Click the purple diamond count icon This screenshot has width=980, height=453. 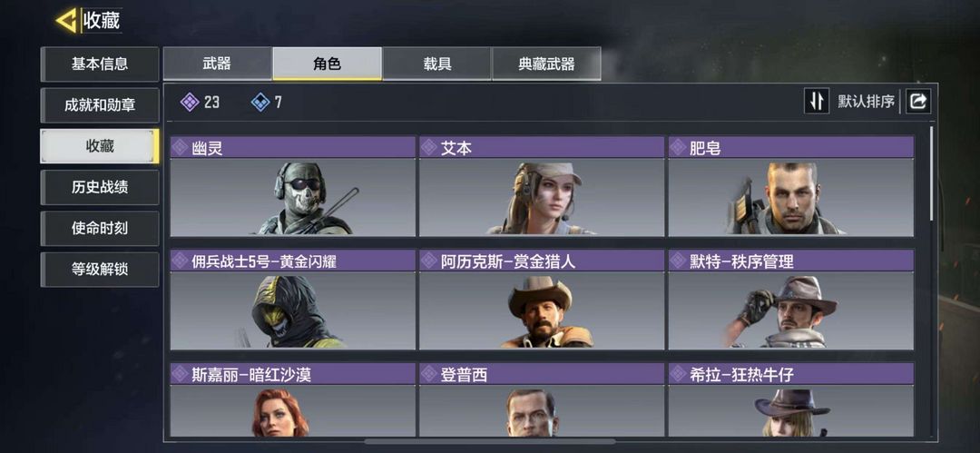click(x=190, y=102)
